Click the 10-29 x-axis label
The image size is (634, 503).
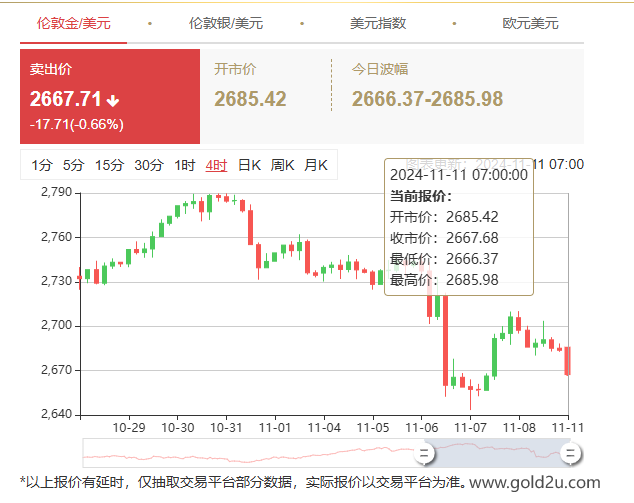[x=129, y=427]
